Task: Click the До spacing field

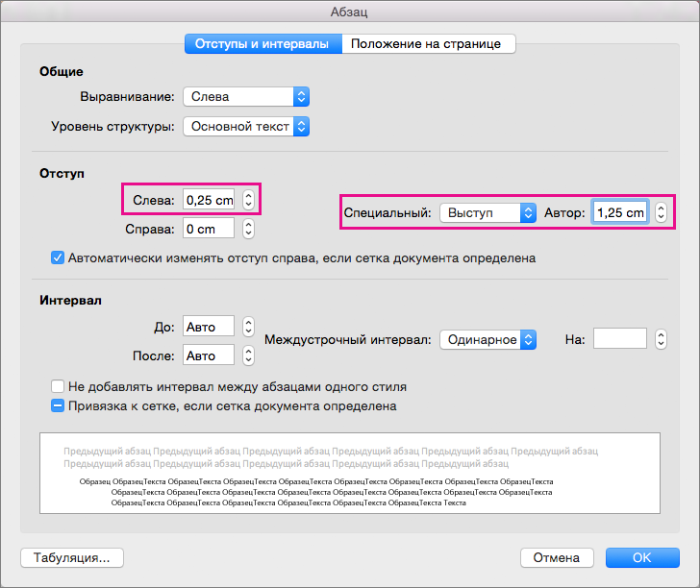Action: [x=209, y=327]
